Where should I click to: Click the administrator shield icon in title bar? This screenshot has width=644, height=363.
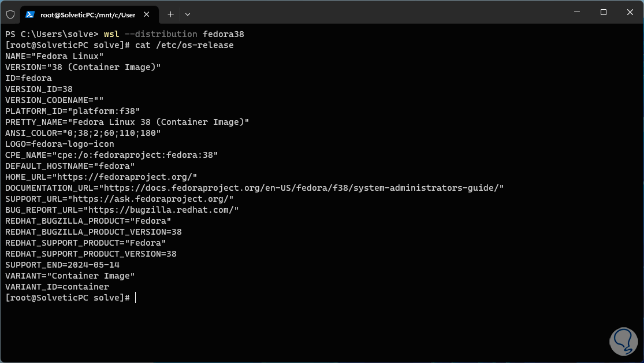point(10,14)
